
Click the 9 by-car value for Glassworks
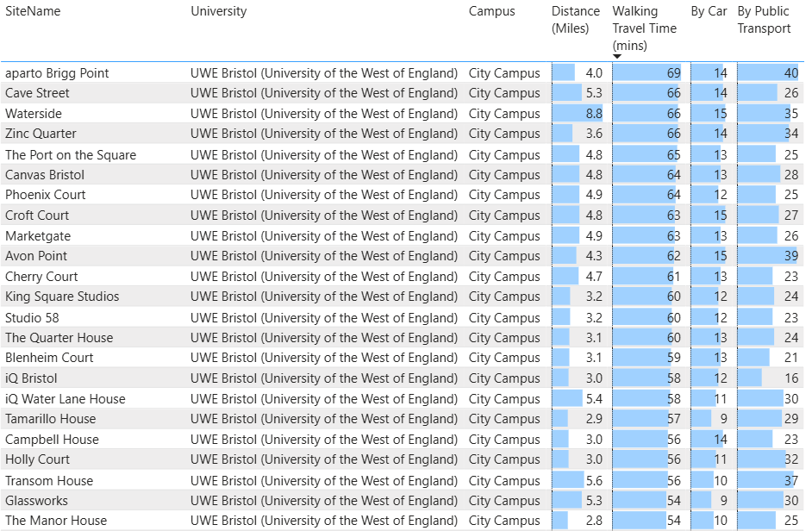pos(723,501)
